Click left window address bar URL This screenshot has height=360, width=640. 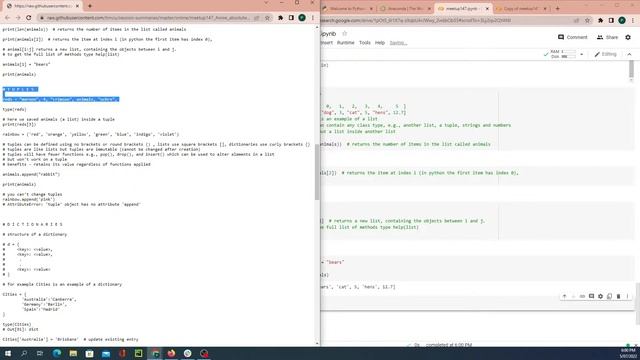(147, 18)
